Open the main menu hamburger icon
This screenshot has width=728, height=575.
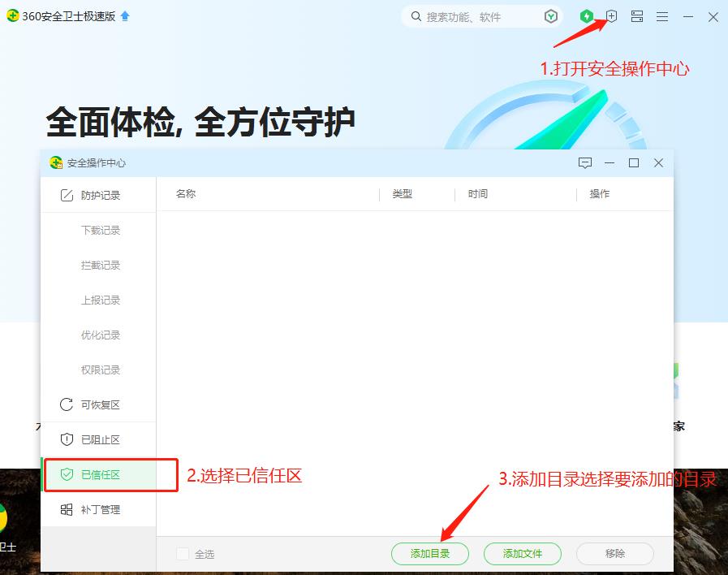coord(661,15)
